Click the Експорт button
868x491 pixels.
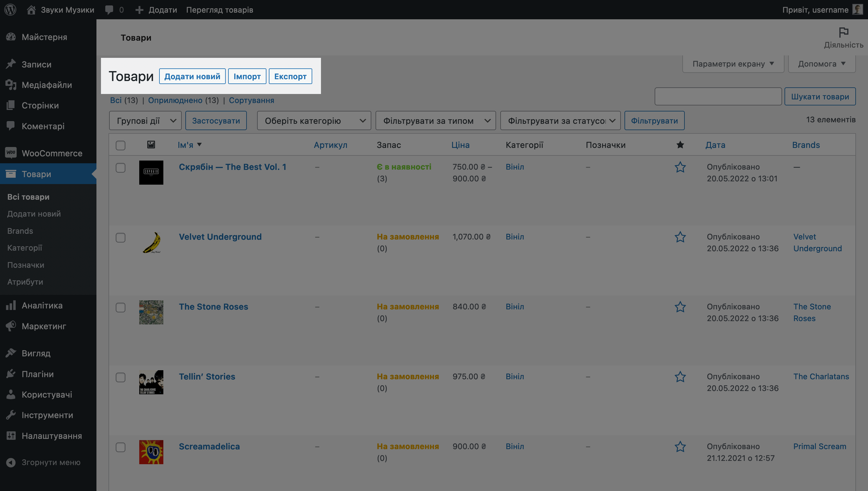point(291,76)
